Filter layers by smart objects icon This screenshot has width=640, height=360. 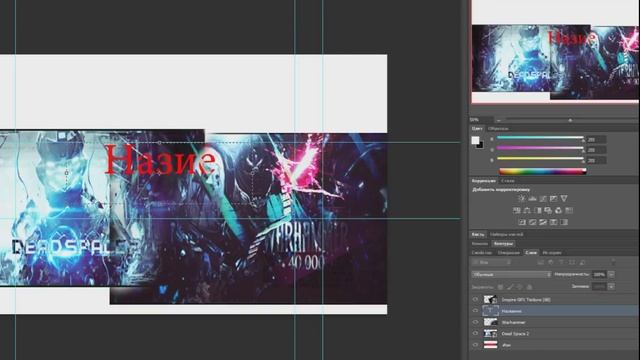[582, 262]
